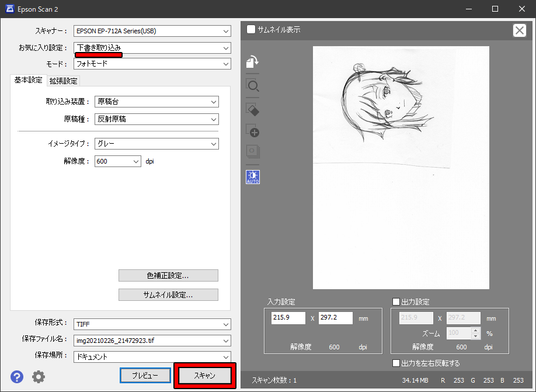Click the スキャン button
The height and width of the screenshot is (392, 536).
pos(205,376)
